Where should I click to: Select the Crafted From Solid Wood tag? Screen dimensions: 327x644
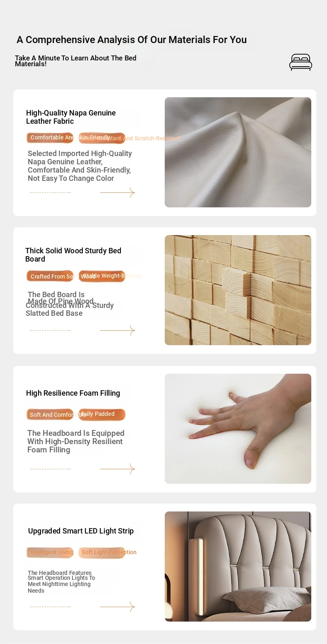(x=50, y=276)
